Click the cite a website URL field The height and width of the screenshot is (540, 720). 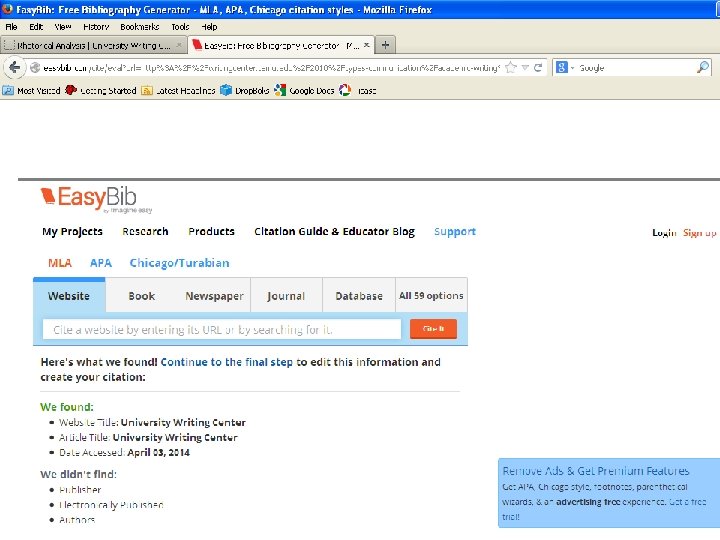coord(222,330)
